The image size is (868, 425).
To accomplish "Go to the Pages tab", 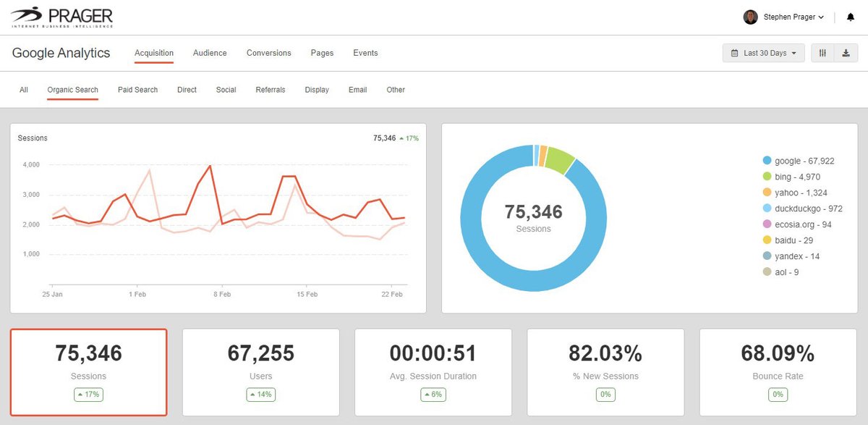I will (x=322, y=53).
